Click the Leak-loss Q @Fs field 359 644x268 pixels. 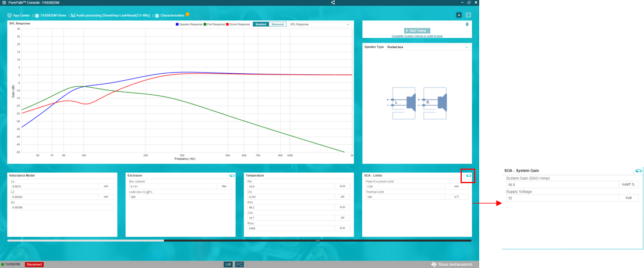point(181,196)
